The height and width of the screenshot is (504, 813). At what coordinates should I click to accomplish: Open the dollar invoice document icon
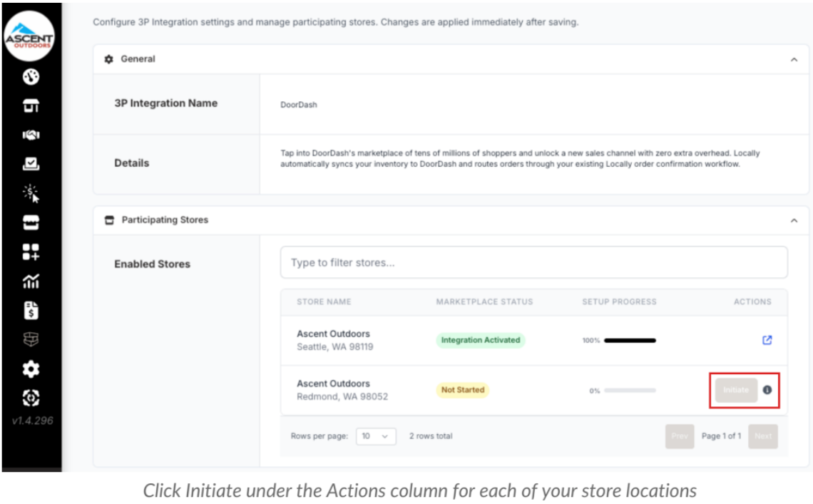[31, 311]
